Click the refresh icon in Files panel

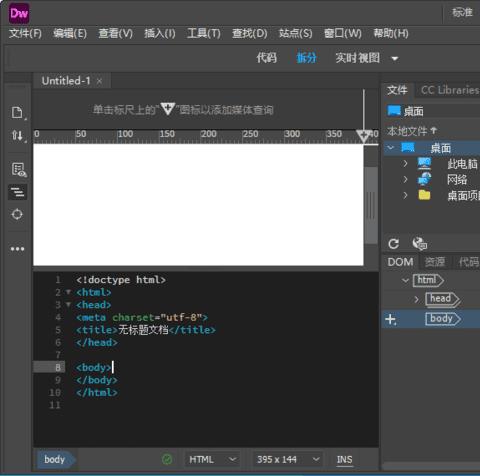point(394,244)
